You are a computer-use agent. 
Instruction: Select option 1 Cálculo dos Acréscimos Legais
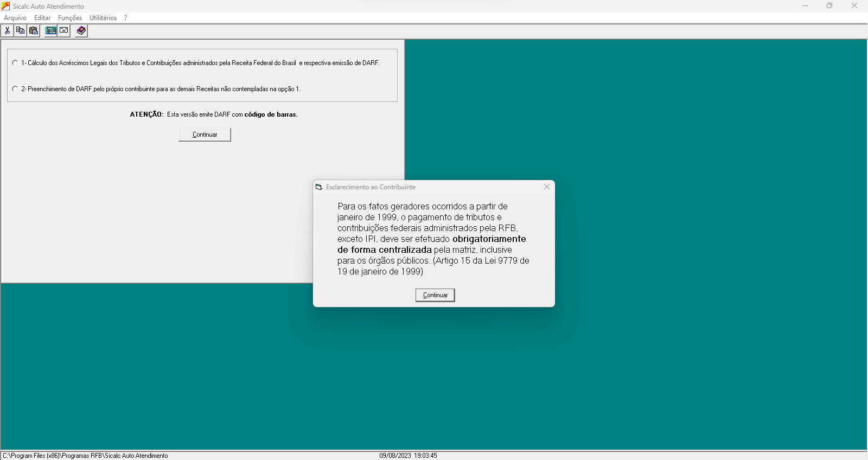click(x=195, y=63)
